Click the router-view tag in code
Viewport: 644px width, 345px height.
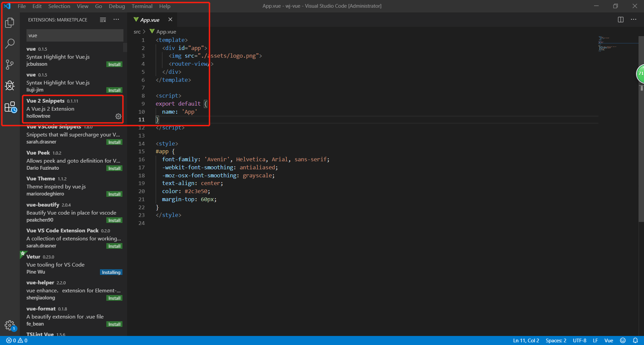[x=191, y=64]
